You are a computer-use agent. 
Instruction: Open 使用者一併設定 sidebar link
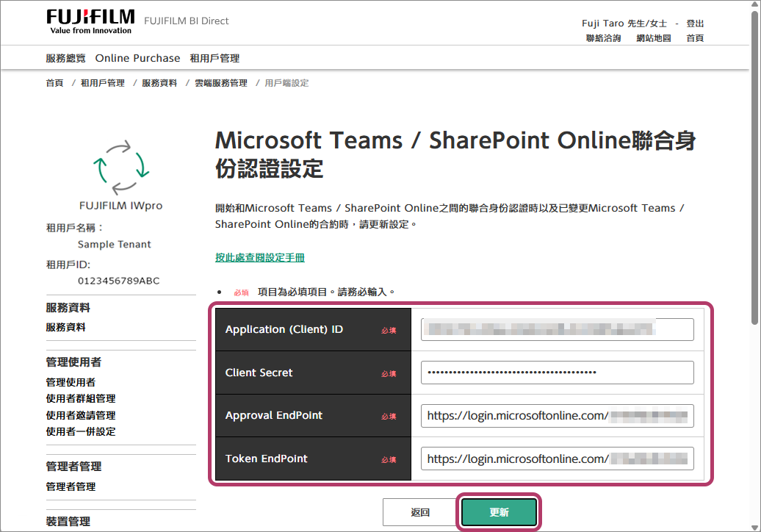[x=81, y=431]
